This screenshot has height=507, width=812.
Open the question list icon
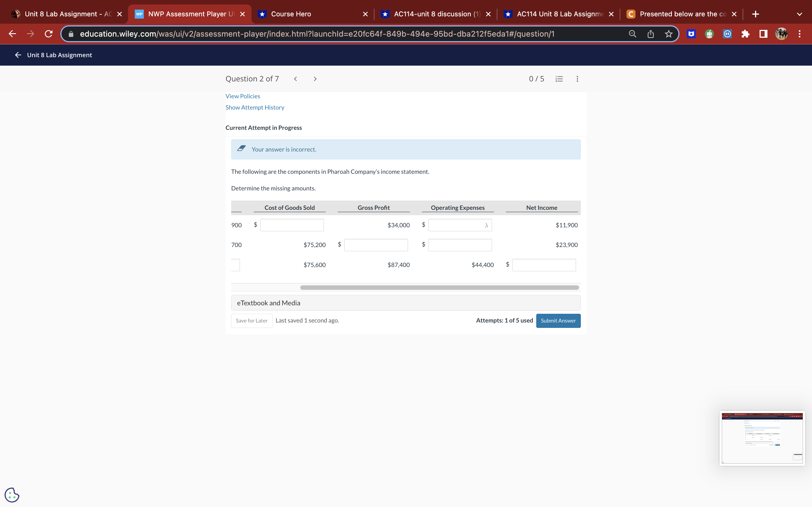[x=559, y=79]
